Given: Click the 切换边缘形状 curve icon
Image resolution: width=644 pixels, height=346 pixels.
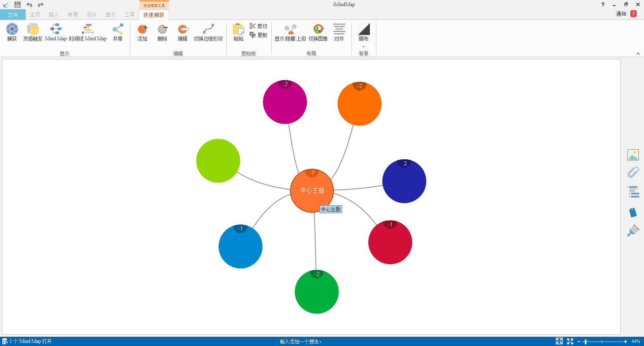Looking at the screenshot, I should [x=208, y=29].
